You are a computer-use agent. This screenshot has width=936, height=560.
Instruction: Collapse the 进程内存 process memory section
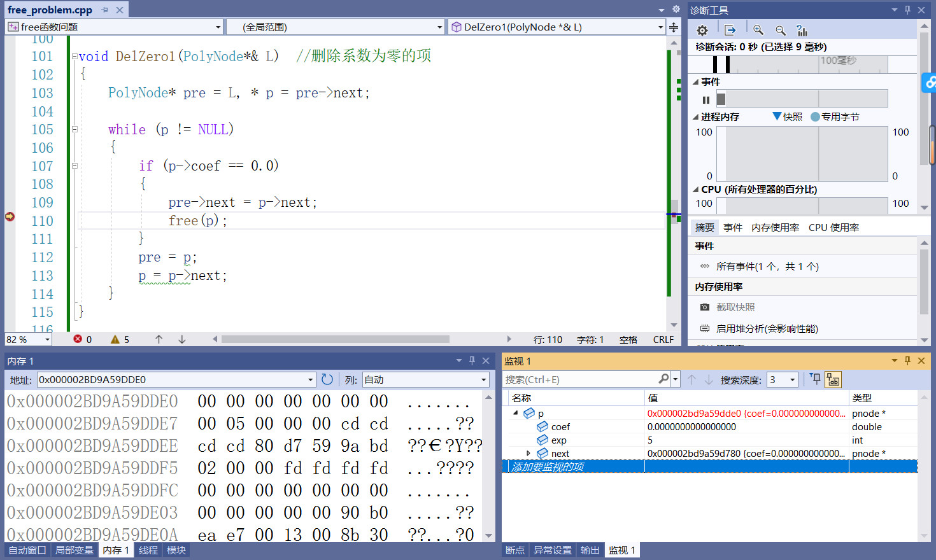point(696,117)
